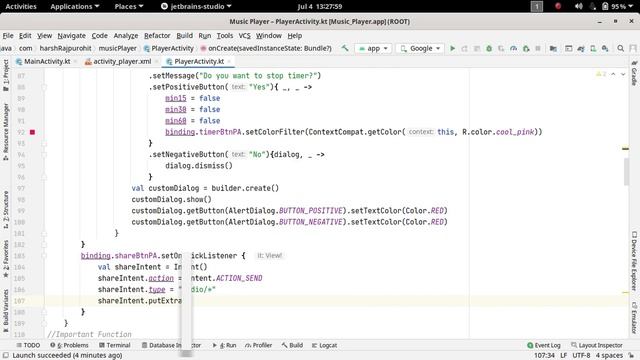Open the Places menu in top bar
The width and height of the screenshot is (640, 360).
pos(129,6)
